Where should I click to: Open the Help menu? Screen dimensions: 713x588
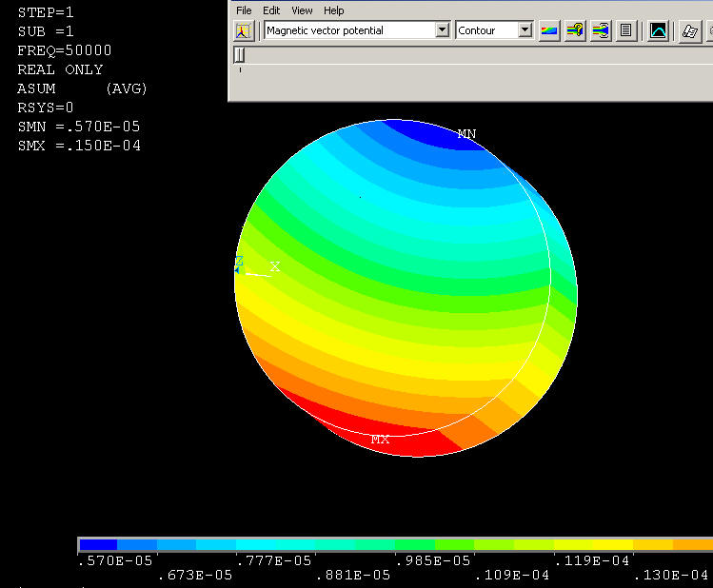[x=333, y=10]
